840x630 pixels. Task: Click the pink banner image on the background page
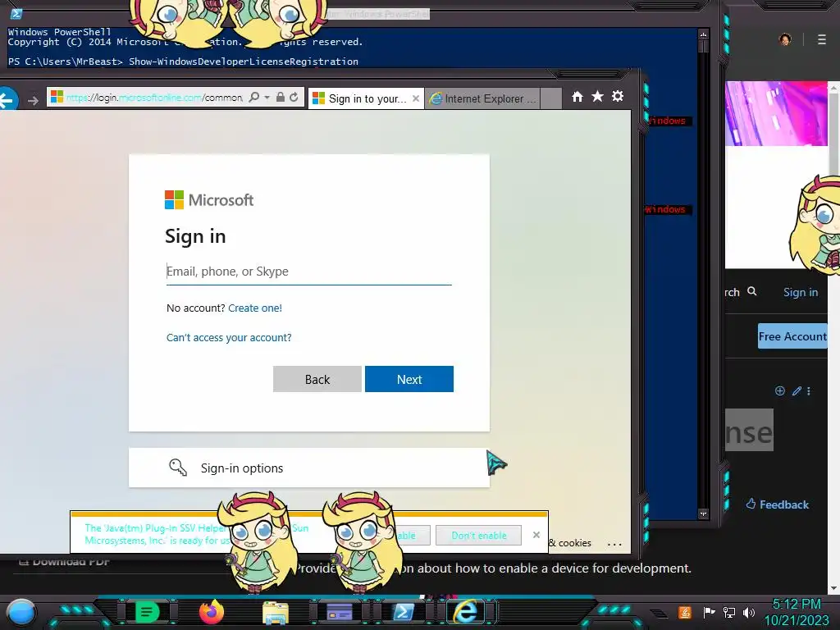[x=776, y=113]
